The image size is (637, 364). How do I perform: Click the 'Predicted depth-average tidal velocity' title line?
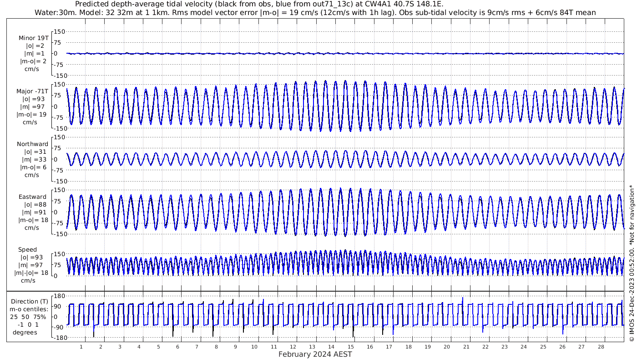[259, 5]
